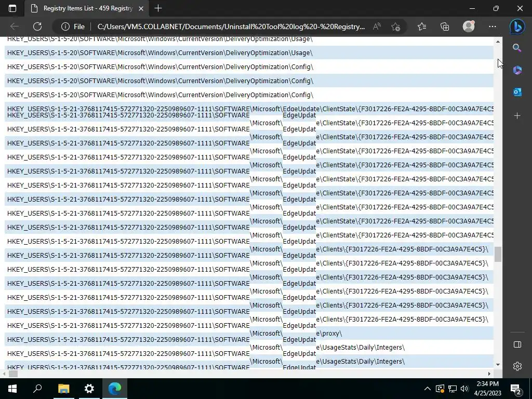
Task: Open the clock showing 2:34 PM
Action: [x=487, y=389]
